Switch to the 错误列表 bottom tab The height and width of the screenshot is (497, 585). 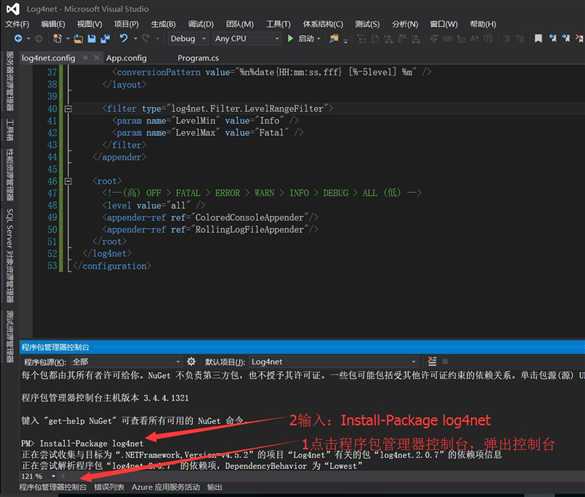click(109, 487)
